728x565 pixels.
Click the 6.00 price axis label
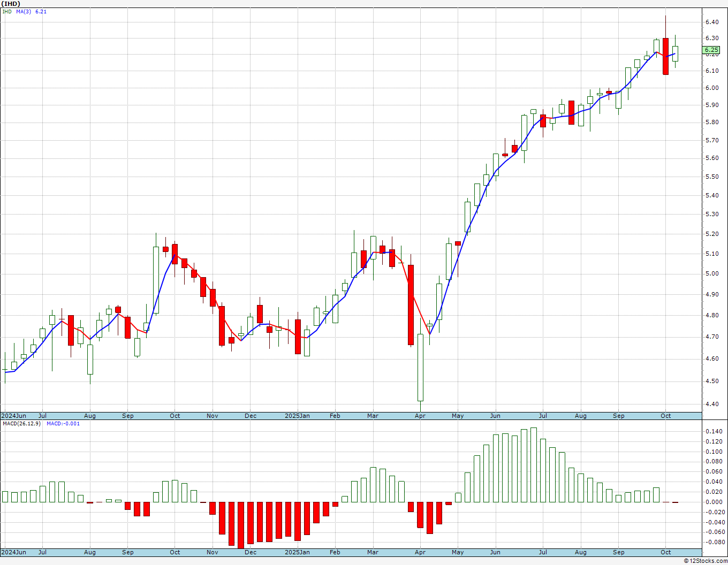pyautogui.click(x=711, y=88)
